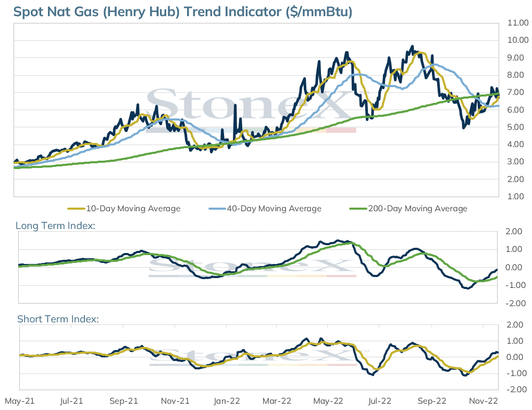Image resolution: width=532 pixels, height=410 pixels.
Task: Click the Short Term Index 2.00 axis label
Action: pyautogui.click(x=515, y=325)
